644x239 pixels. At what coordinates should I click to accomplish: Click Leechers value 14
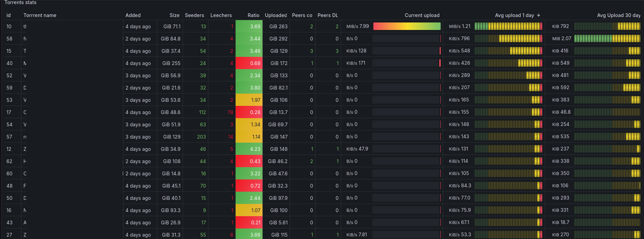(231, 137)
